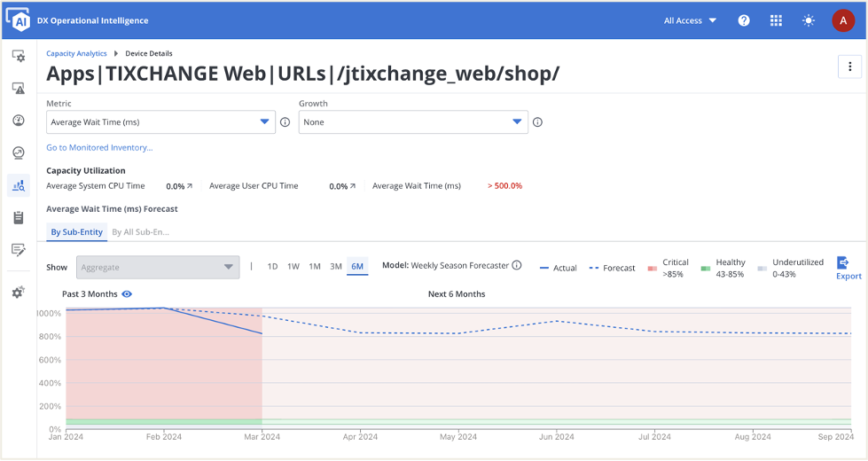Toggle the Forecast legend series
Viewport: 868px width, 461px height.
tap(612, 268)
